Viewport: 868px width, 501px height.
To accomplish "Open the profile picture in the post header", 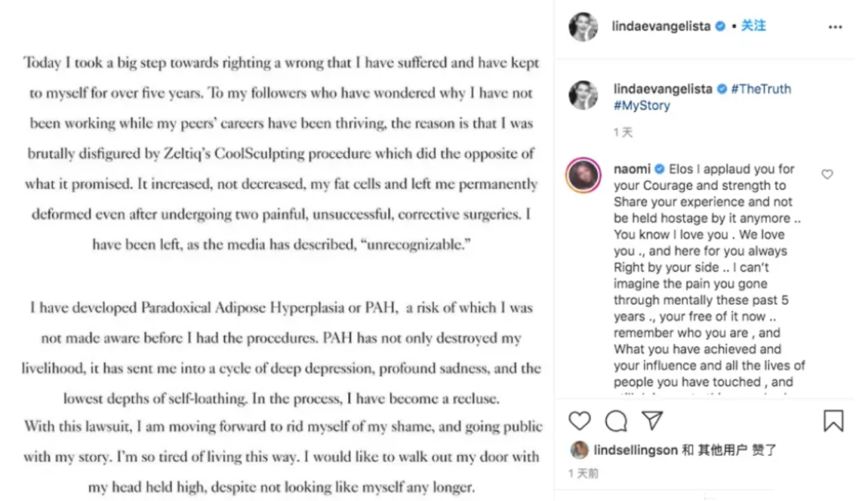I will pos(583,27).
